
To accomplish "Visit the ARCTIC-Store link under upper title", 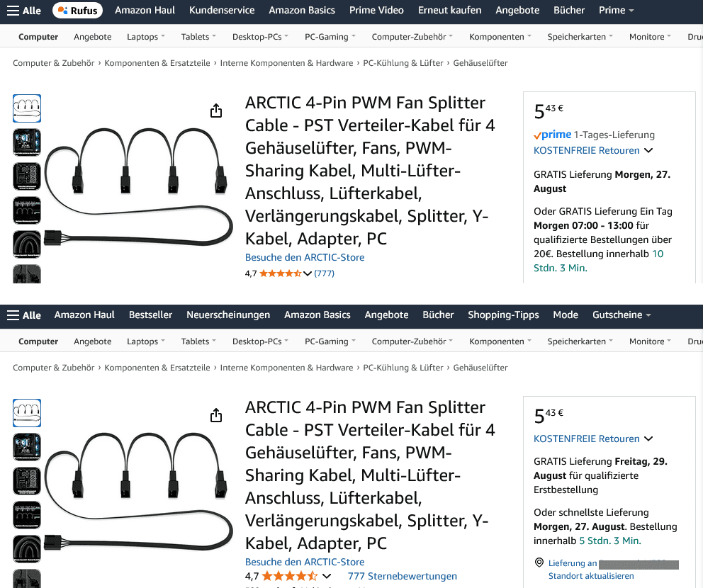I will (305, 257).
